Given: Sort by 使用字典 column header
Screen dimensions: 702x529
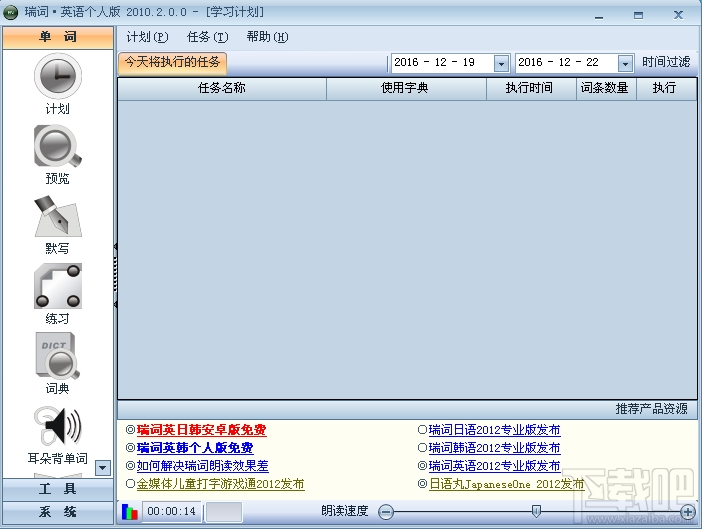Looking at the screenshot, I should [x=406, y=88].
